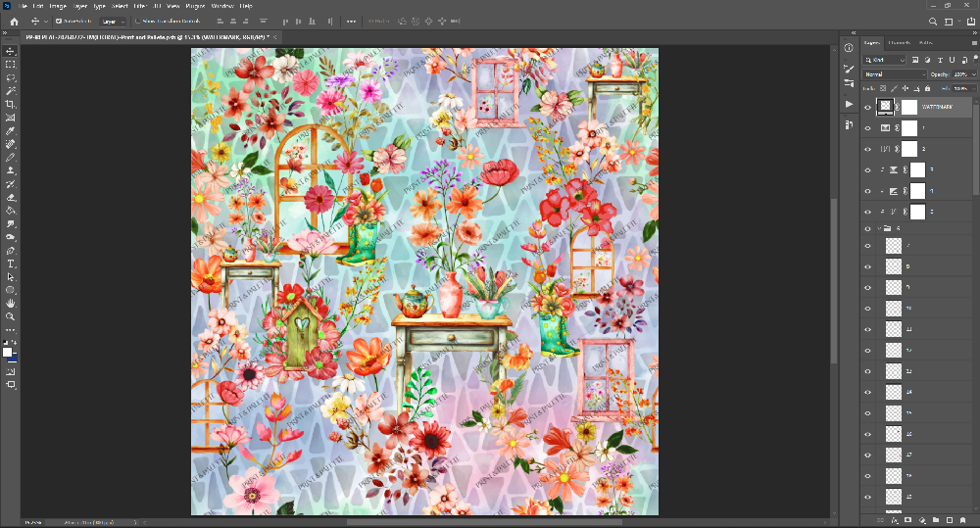The image size is (980, 528).
Task: Select the Move tool in the toolbox
Action: (x=11, y=51)
